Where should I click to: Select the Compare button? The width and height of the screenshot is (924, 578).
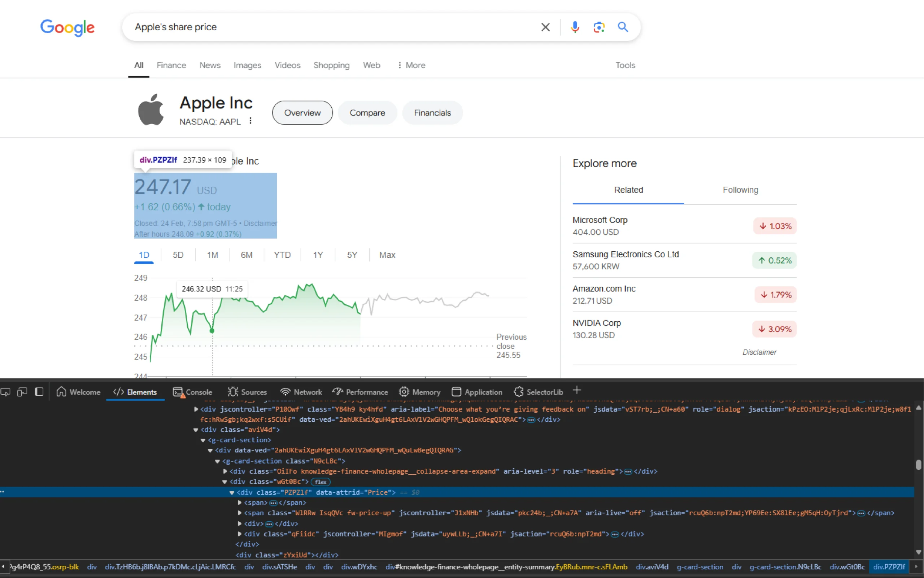tap(367, 113)
